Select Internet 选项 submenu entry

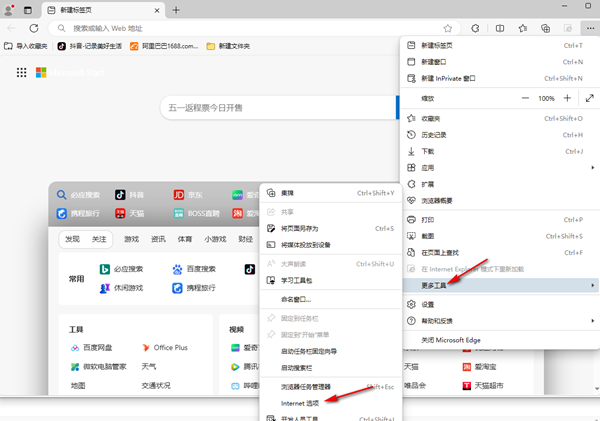click(x=331, y=404)
